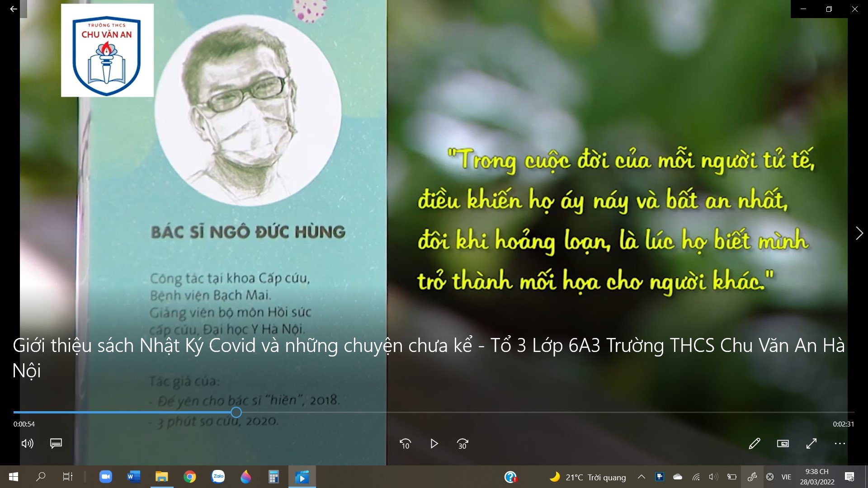The image size is (868, 488).
Task: Jump ahead on the video progress bar
Action: coord(548,412)
